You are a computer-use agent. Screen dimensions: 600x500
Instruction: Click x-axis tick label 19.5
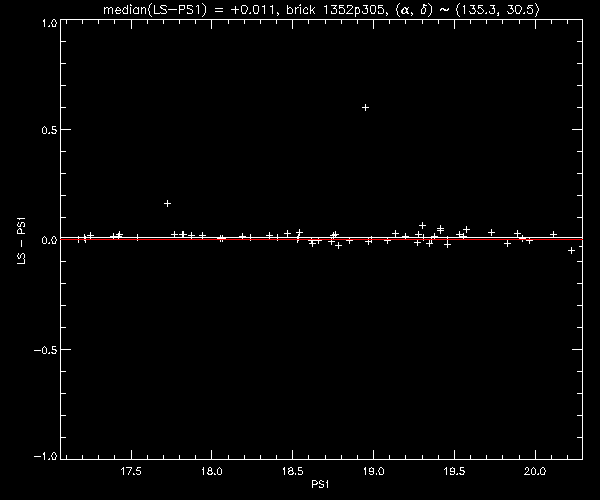pyautogui.click(x=454, y=471)
